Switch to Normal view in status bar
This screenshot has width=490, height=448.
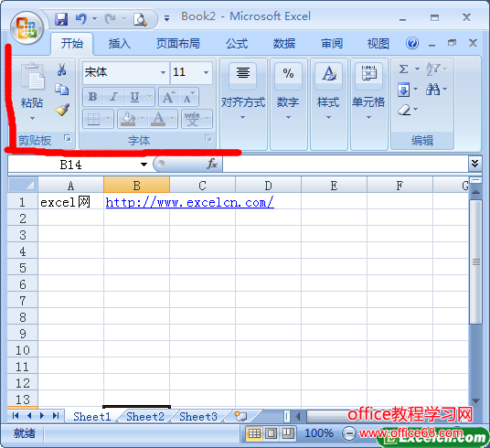tap(254, 433)
